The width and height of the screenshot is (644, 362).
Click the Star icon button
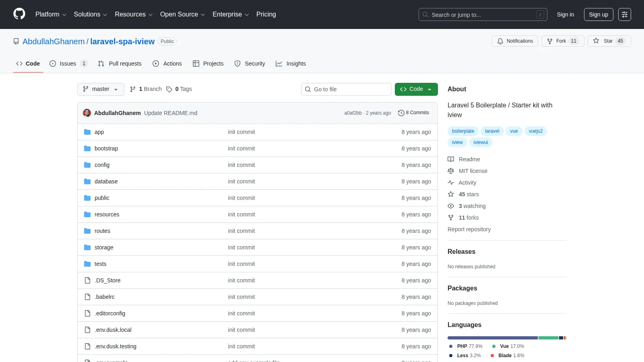[596, 41]
